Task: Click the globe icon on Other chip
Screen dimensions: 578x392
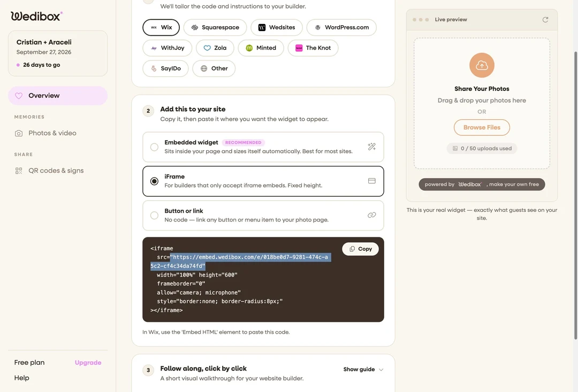Action: [x=204, y=68]
